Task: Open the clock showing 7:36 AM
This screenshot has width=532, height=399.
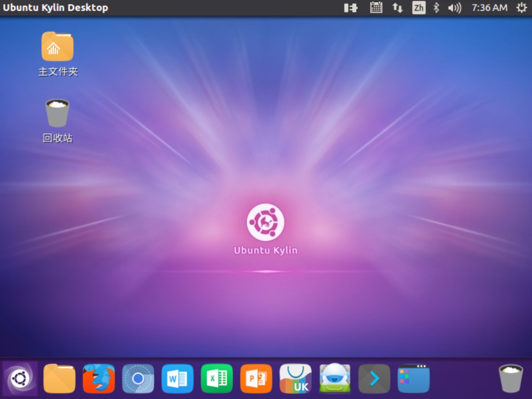Action: point(489,7)
